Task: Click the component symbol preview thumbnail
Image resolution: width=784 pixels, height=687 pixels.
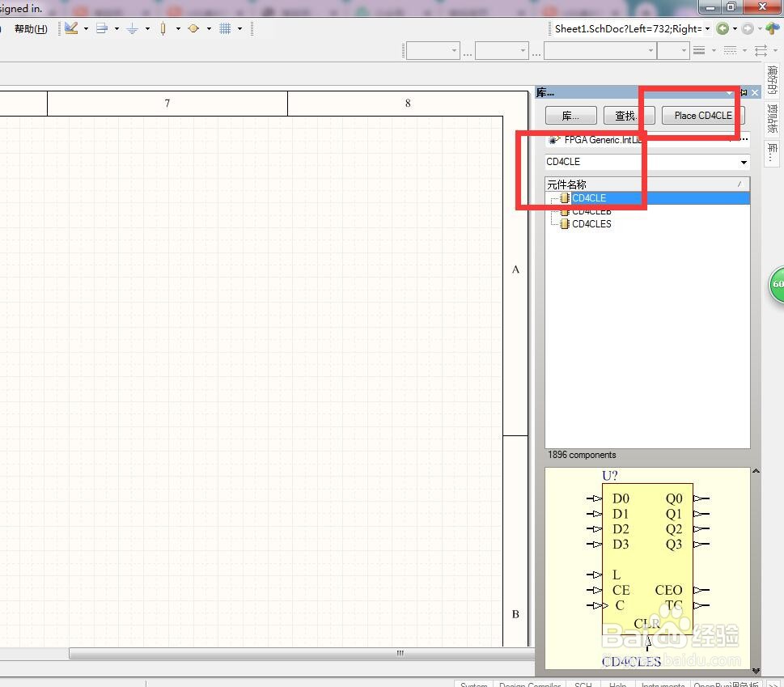Action: (x=647, y=568)
